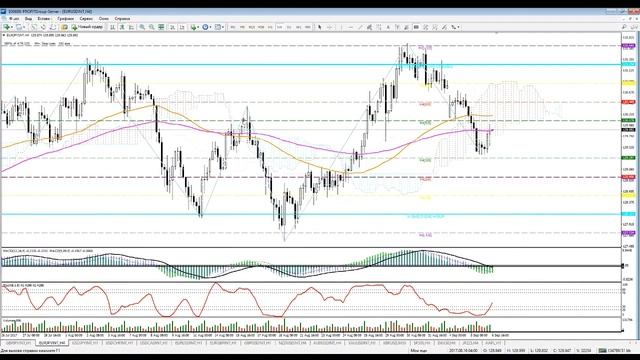Expand the Indicators dropdown arrow

[x=198, y=27]
